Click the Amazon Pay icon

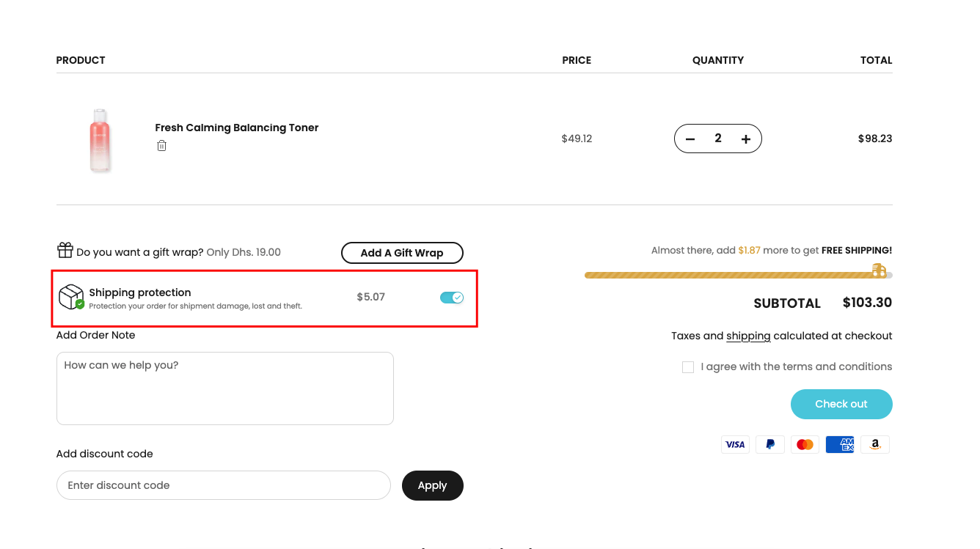pyautogui.click(x=874, y=444)
